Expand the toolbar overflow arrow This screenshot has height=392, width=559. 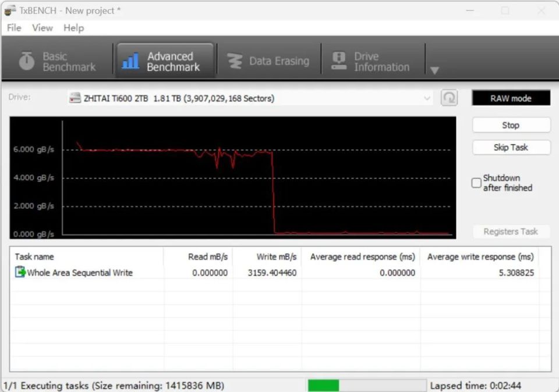point(434,70)
